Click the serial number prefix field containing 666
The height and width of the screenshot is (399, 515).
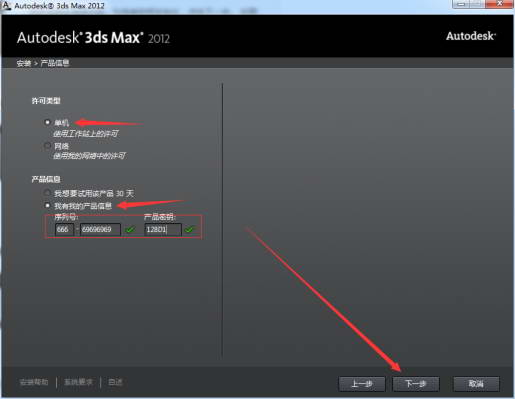pyautogui.click(x=64, y=229)
